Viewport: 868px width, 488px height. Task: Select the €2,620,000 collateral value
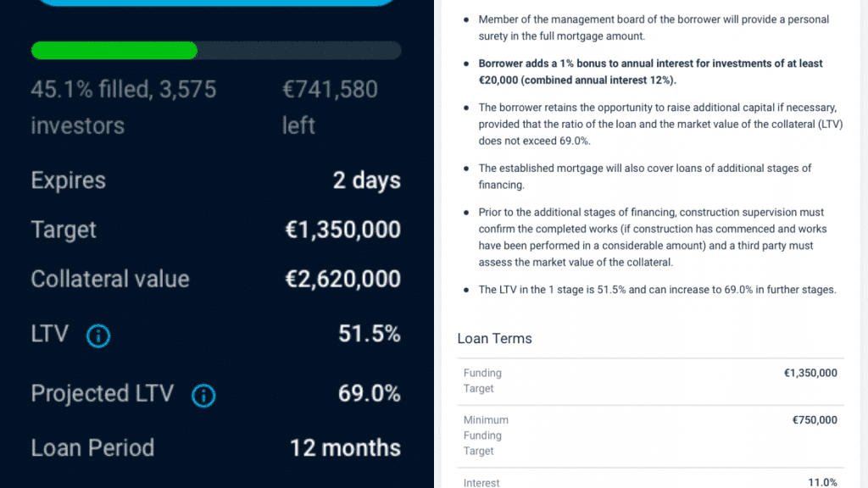pyautogui.click(x=342, y=280)
